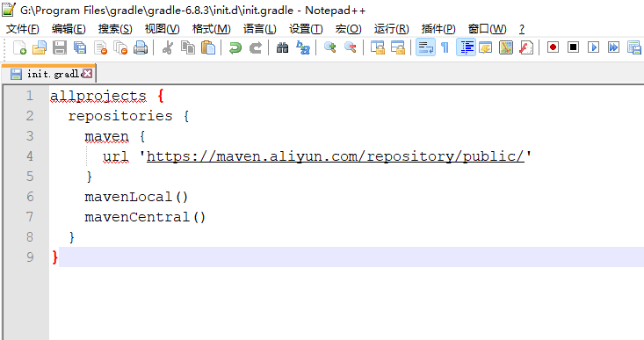Open the 格式(M) menu
The width and height of the screenshot is (644, 340).
(x=212, y=29)
